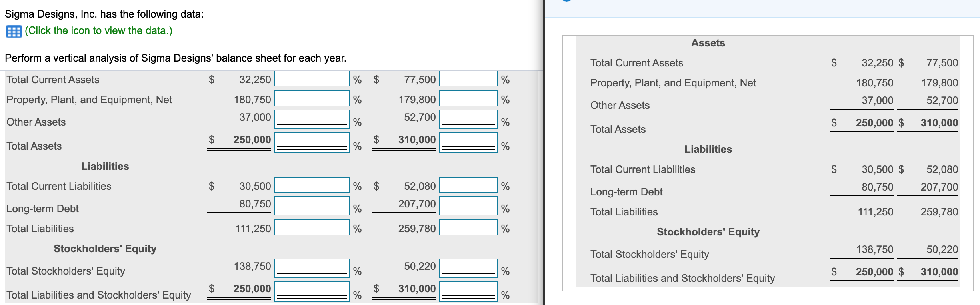980x305 pixels.
Task: Click 'Total Assets' label in worksheet
Action: (34, 146)
